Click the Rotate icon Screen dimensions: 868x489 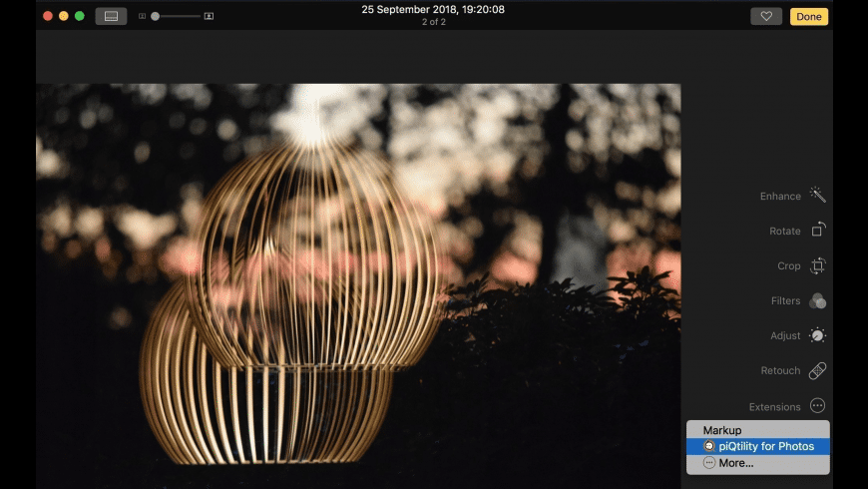(818, 230)
